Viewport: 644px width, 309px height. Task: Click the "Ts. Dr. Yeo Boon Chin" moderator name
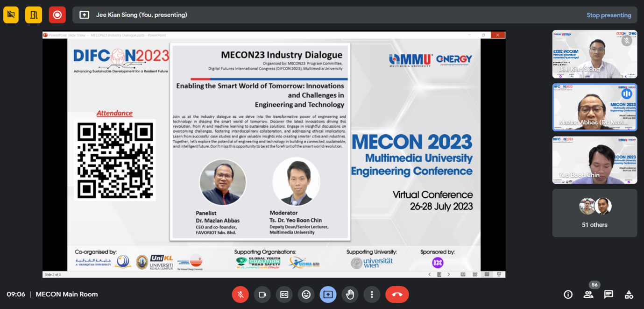pos(296,221)
